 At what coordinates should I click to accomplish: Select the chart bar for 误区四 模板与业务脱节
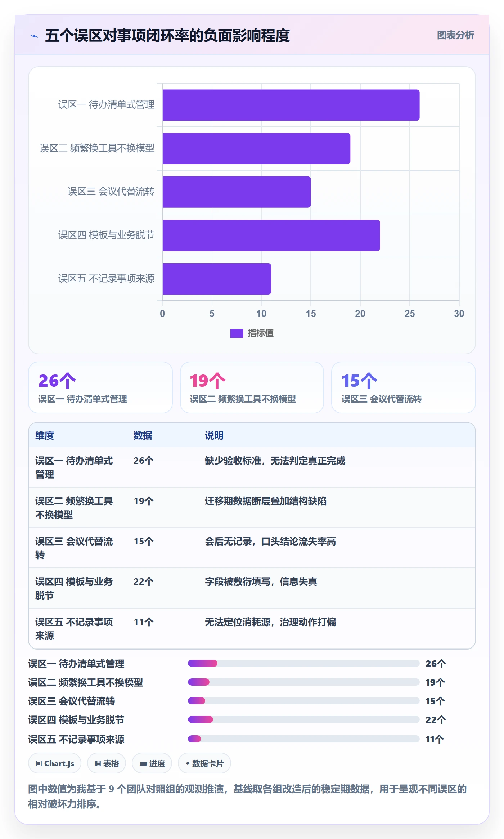271,235
